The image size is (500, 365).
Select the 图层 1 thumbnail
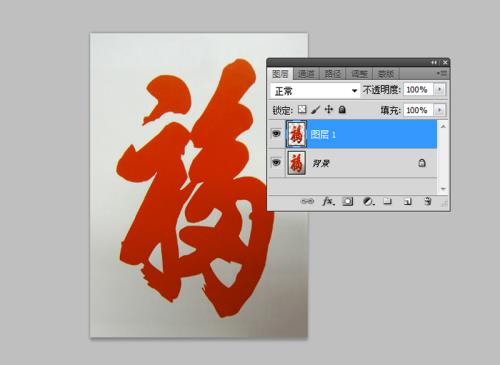(296, 134)
